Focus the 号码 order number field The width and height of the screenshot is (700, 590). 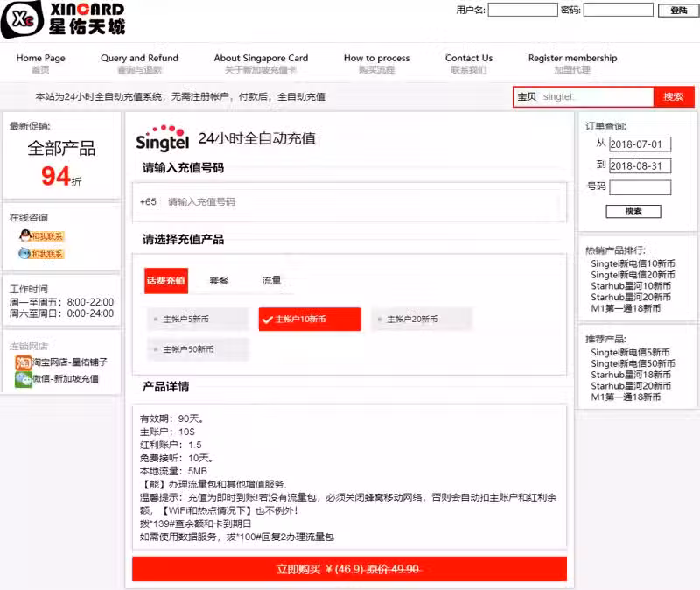pos(640,187)
